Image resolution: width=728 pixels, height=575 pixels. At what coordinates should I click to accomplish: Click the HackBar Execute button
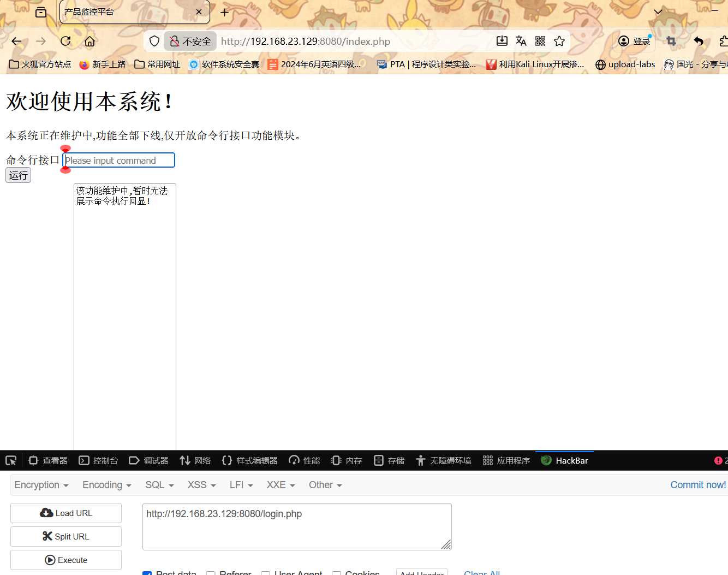click(x=66, y=560)
